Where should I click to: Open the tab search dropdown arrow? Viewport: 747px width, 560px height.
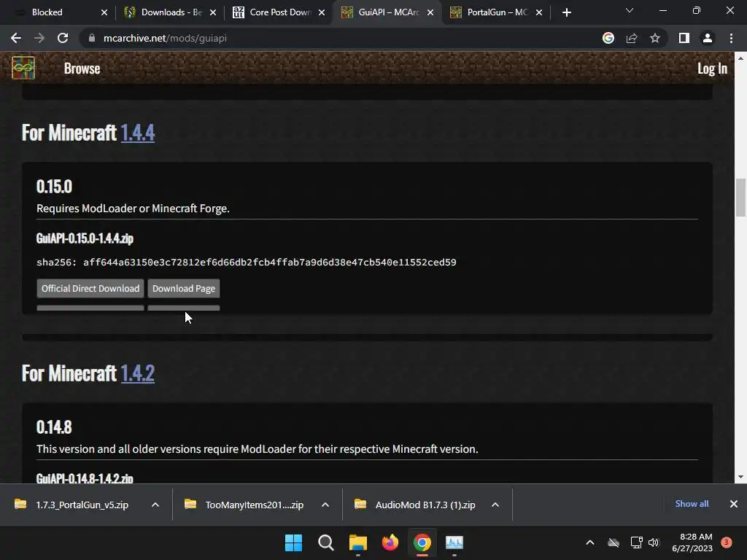630,10
